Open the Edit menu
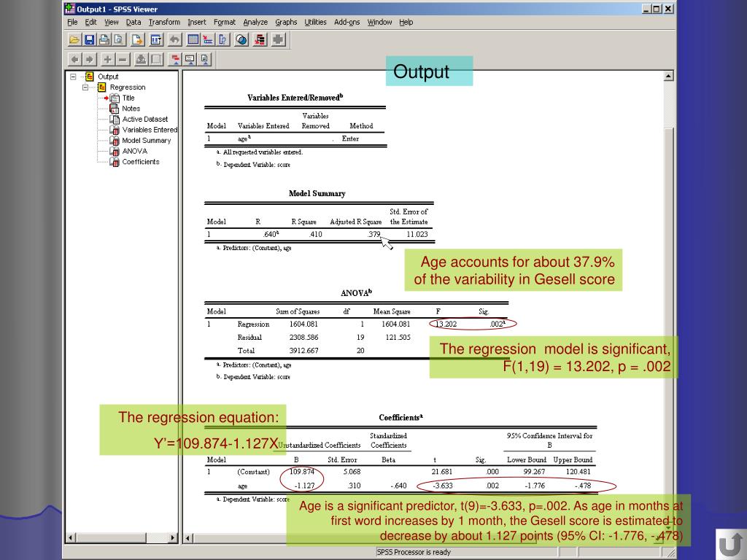The height and width of the screenshot is (560, 747). pos(91,22)
